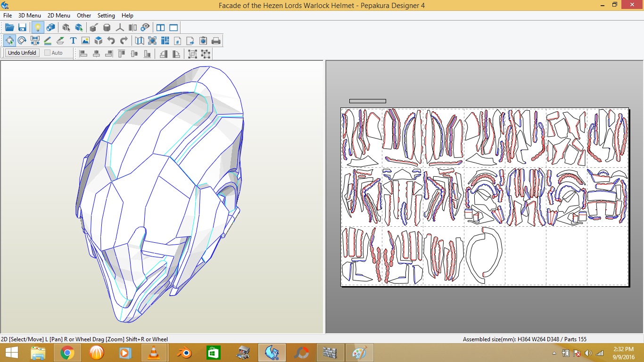This screenshot has width=644, height=362.
Task: Select the Input Text 'T' tool
Action: (x=73, y=41)
